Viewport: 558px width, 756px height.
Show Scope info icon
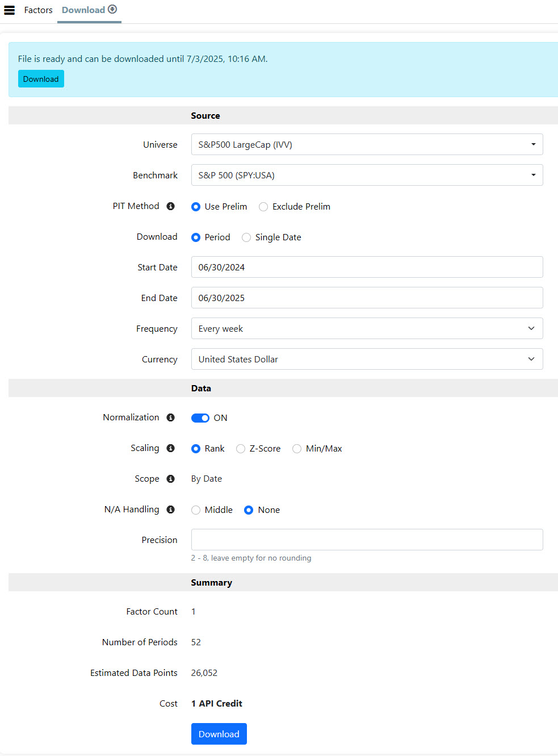tap(170, 479)
